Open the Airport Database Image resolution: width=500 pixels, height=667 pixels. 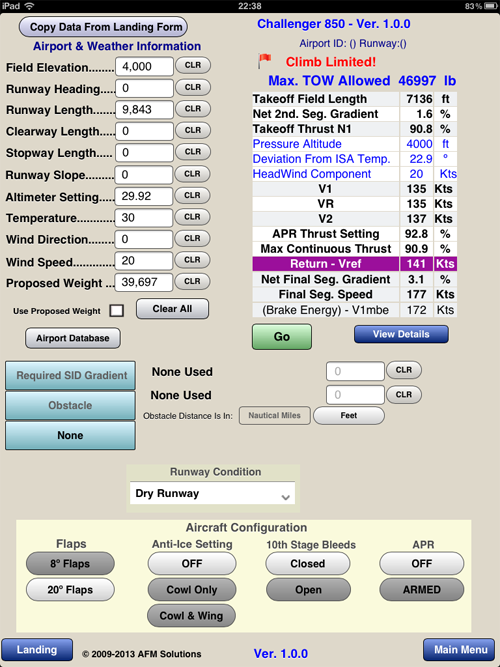[73, 338]
